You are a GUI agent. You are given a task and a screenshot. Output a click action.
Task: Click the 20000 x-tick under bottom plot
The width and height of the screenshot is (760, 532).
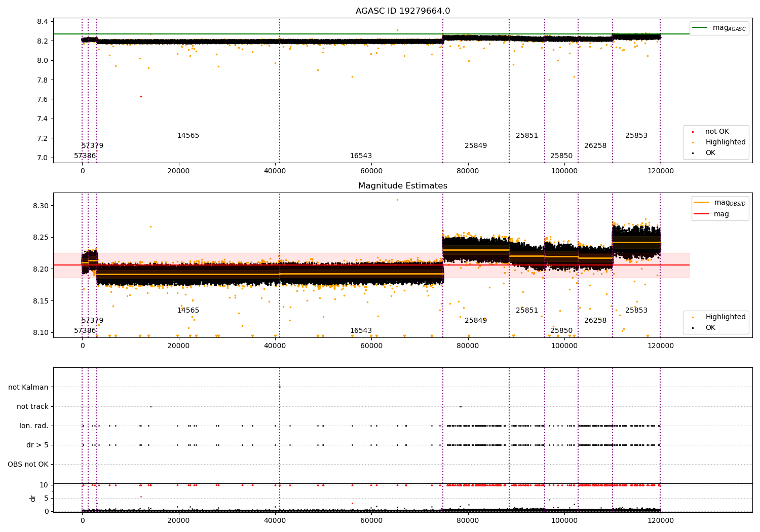point(179,521)
